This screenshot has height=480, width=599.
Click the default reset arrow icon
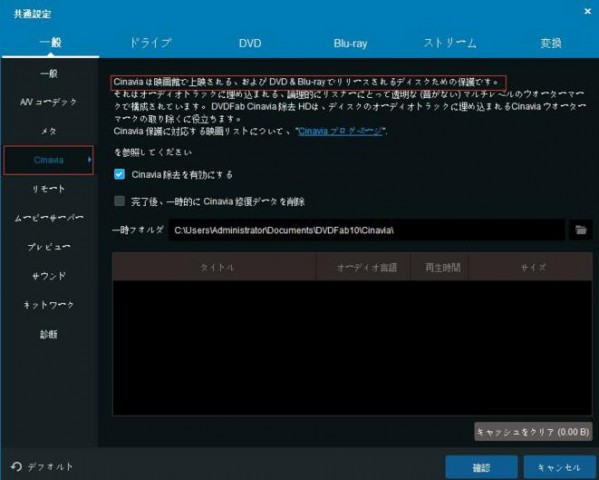point(16,467)
